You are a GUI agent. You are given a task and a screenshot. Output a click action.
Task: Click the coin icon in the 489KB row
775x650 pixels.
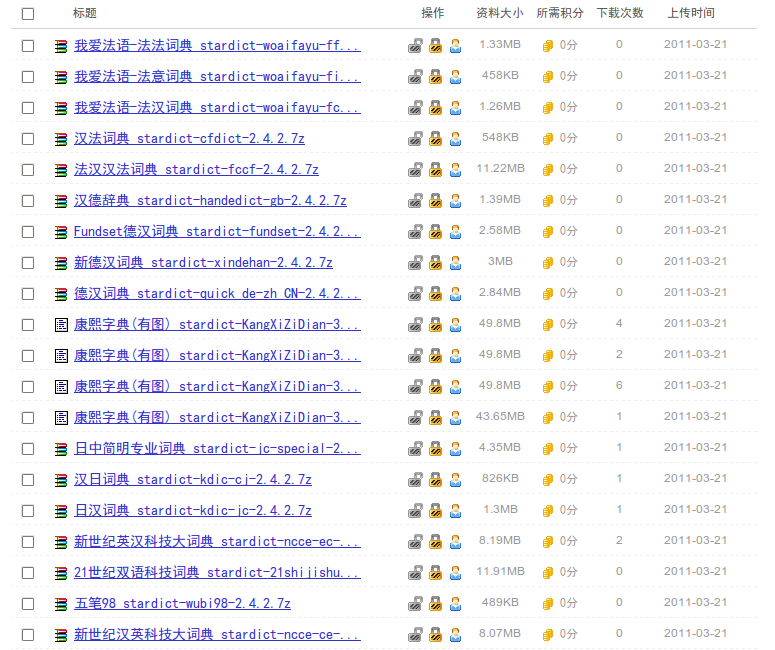pos(548,604)
